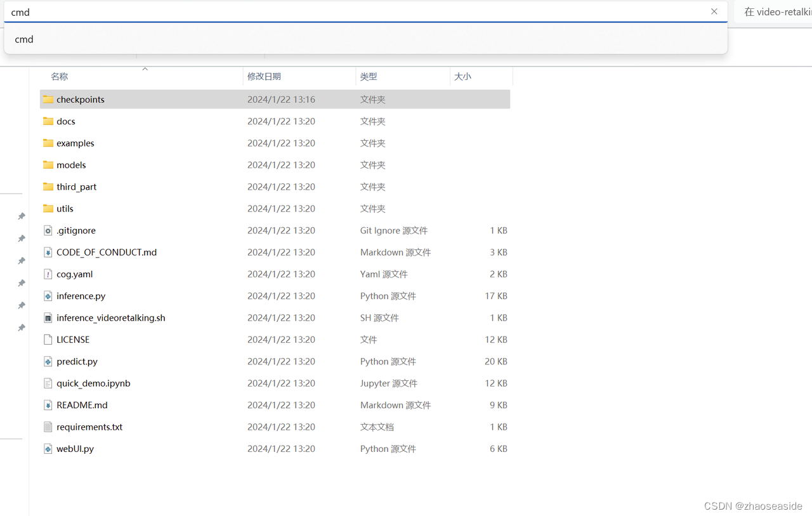The image size is (812, 516).
Task: Select the examples folder name
Action: pyautogui.click(x=75, y=143)
